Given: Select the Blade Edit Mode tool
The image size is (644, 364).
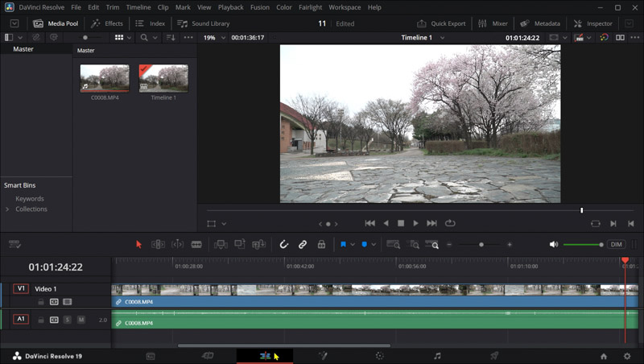Looking at the screenshot, I should [196, 245].
